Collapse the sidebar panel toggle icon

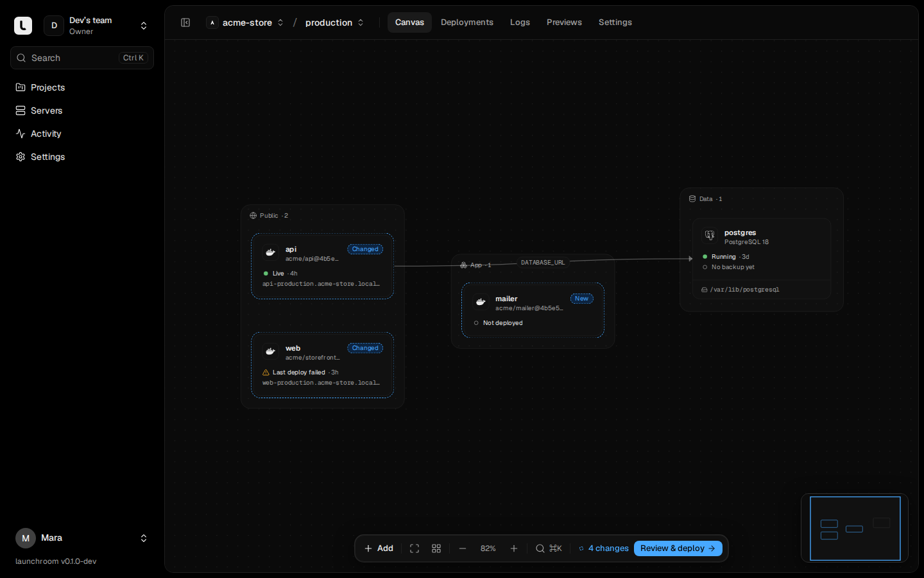pos(185,22)
